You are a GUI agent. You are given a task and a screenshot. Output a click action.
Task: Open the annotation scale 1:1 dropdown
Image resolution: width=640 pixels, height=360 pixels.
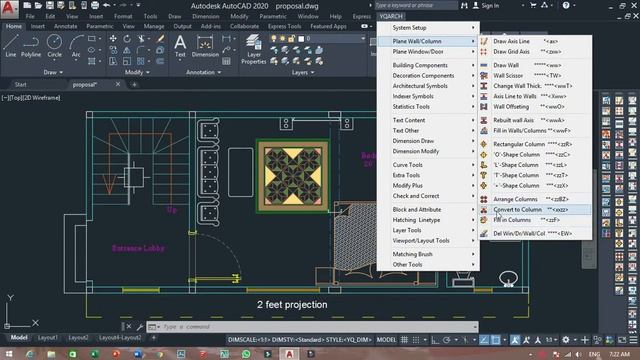[551, 340]
